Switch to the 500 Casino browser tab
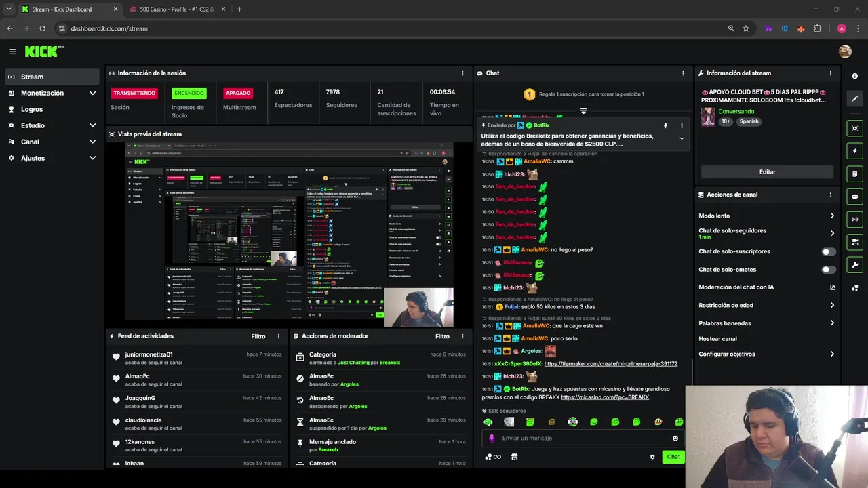Screen dimensions: 868x488 (x=176, y=9)
